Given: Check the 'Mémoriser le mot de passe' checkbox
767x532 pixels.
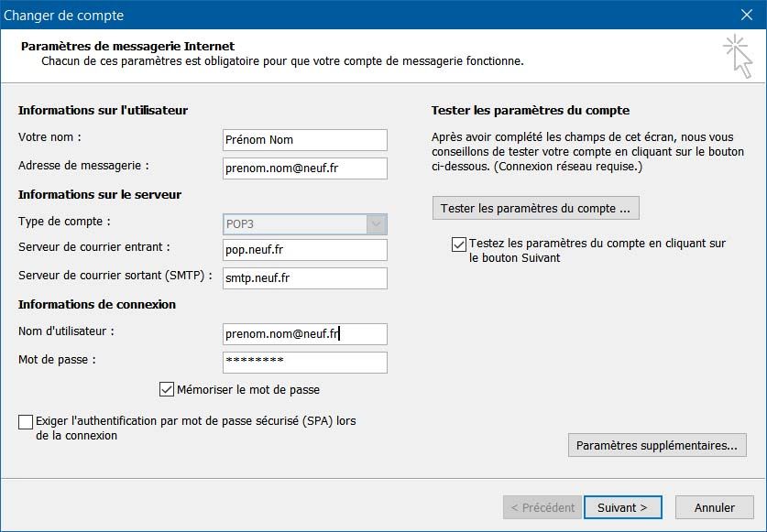Looking at the screenshot, I should [x=167, y=389].
